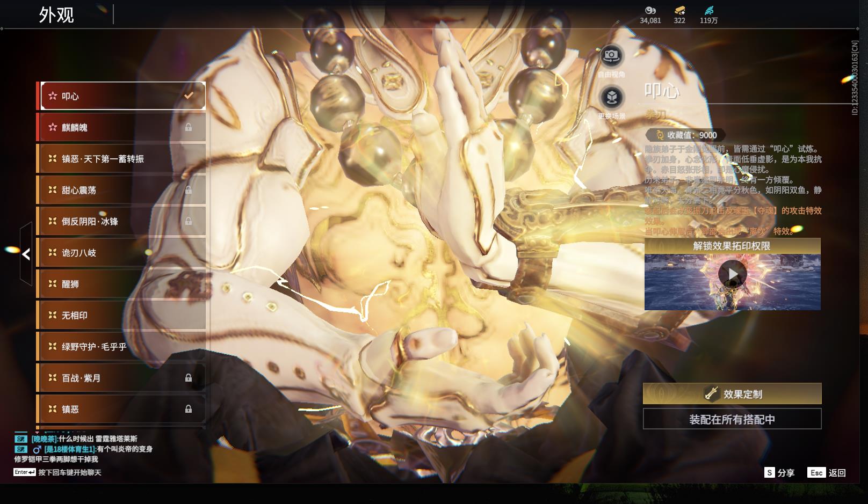Click the 解锁效果拓印权限 banner
Viewport: 868px width, 504px height.
[732, 246]
